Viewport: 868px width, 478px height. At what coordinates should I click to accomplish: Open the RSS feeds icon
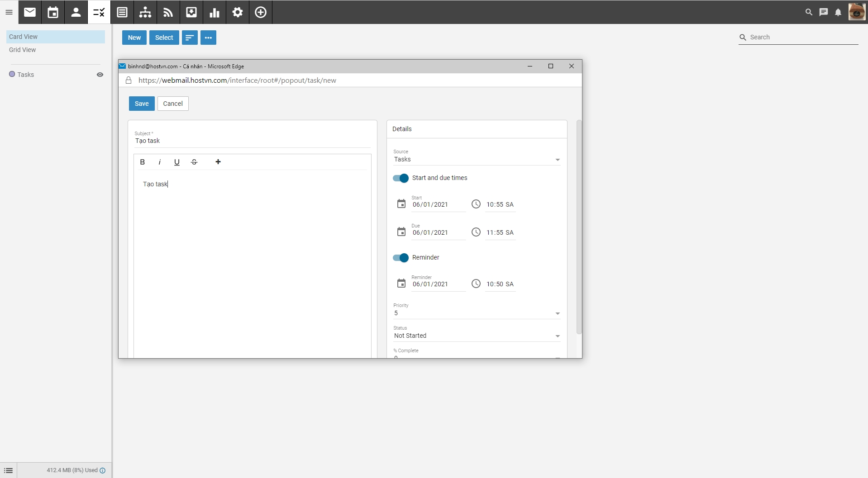pyautogui.click(x=168, y=12)
